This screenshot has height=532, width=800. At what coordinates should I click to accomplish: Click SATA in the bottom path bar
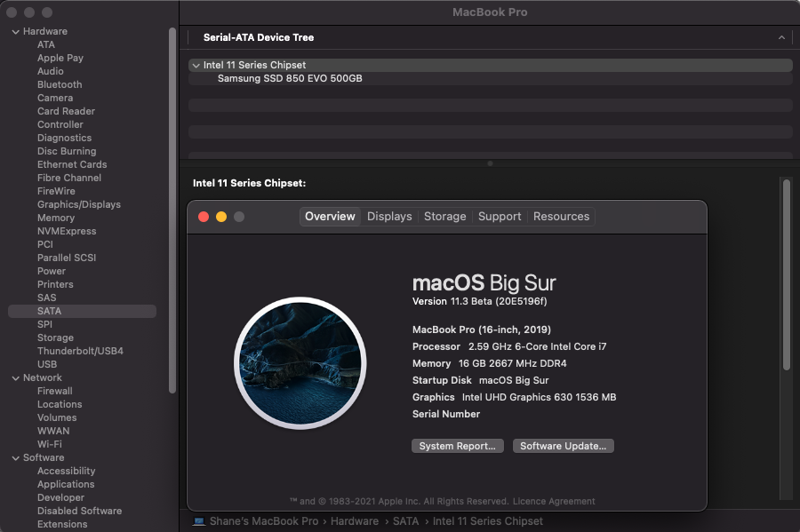405,521
